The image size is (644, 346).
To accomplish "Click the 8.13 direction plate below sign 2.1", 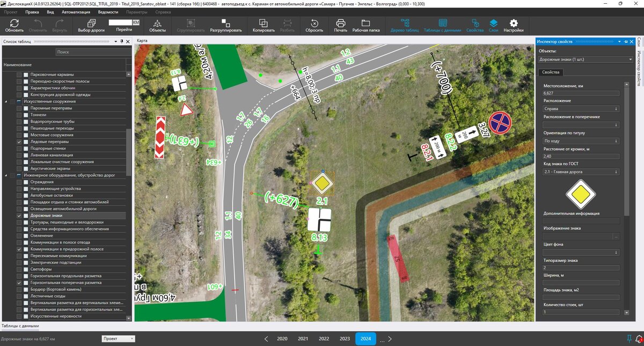I will pos(319,220).
